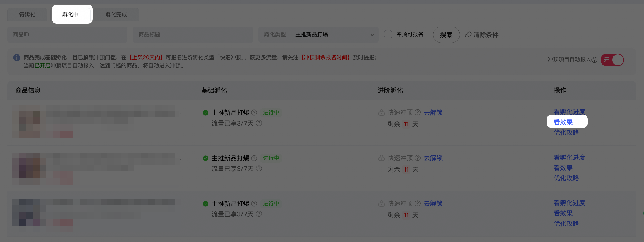
Task: Open the 孵化完成 tab
Action: coord(116,14)
